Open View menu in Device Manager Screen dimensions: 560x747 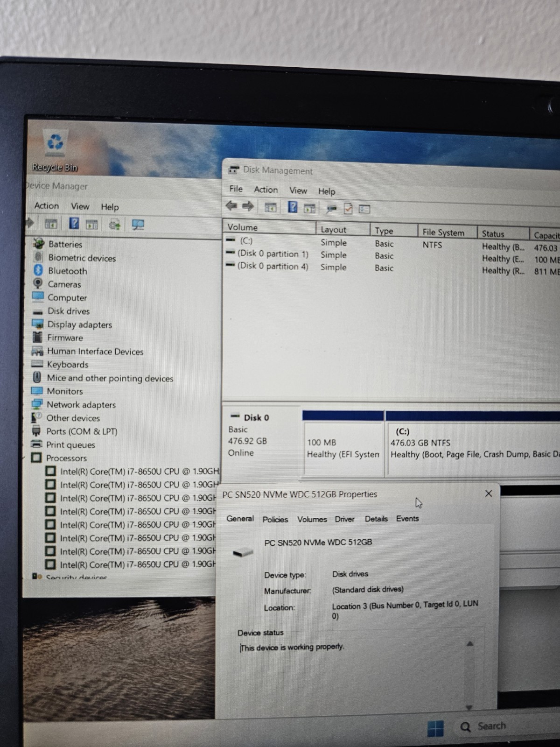click(x=80, y=206)
